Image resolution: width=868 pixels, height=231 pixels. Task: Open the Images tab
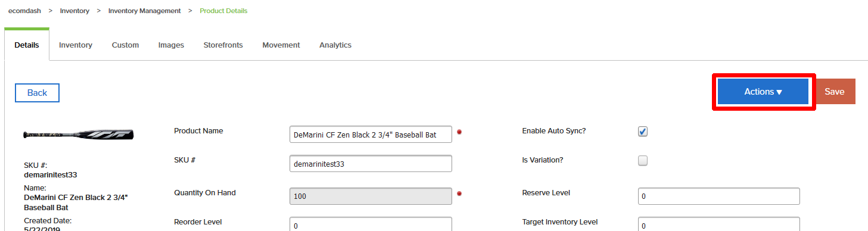click(171, 45)
